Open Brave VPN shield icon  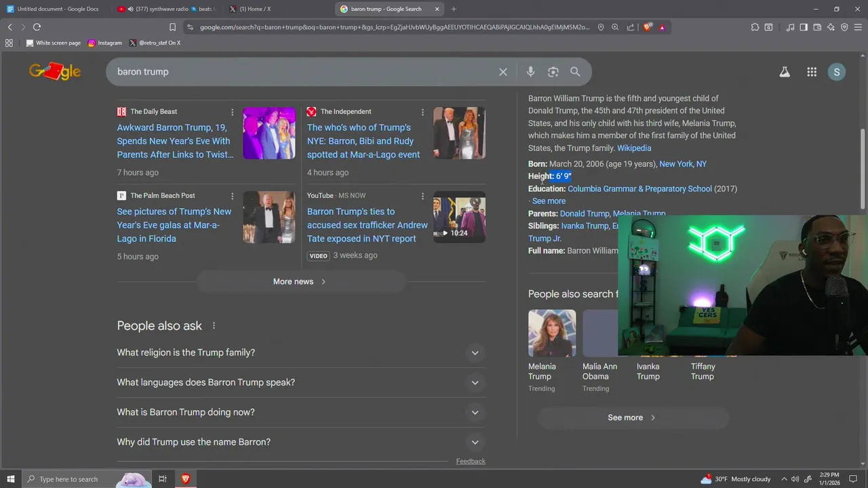(844, 27)
